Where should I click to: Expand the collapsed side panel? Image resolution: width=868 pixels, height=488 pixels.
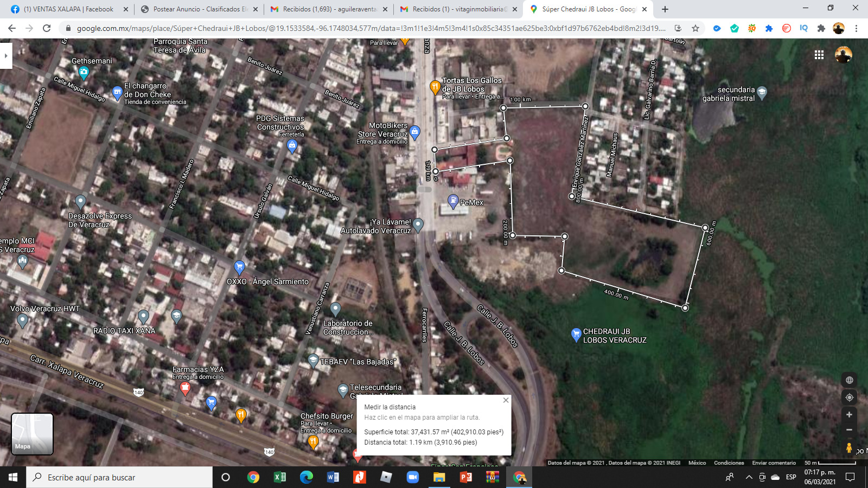point(6,55)
